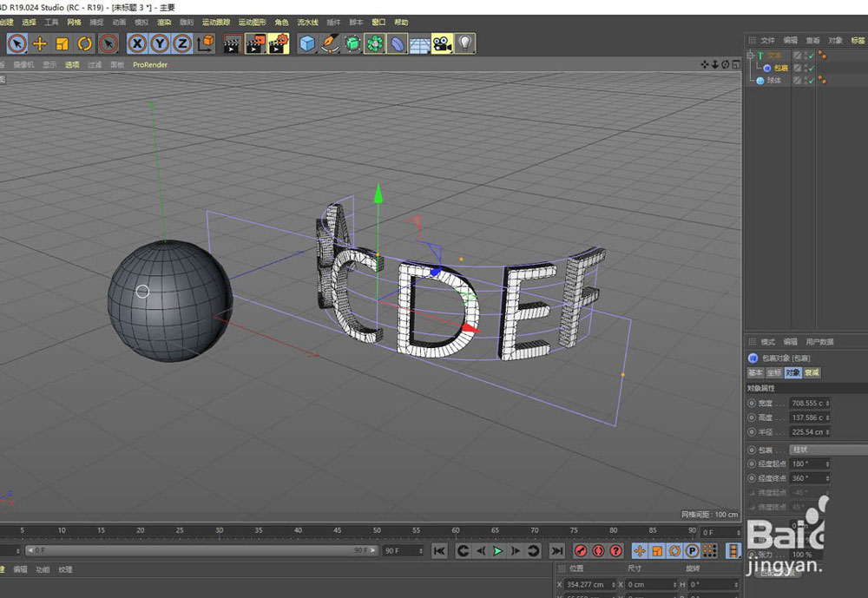This screenshot has height=598, width=868.
Task: Activate the Move tool in top toolbar
Action: (40, 43)
